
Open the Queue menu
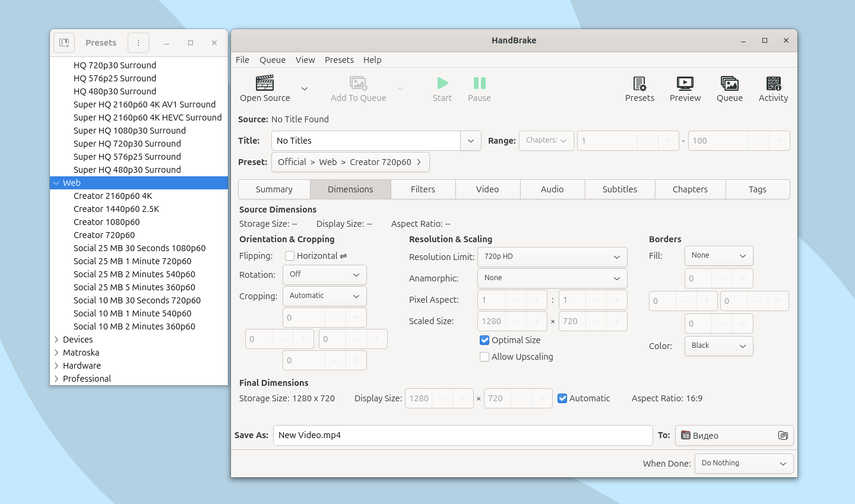[x=272, y=59]
